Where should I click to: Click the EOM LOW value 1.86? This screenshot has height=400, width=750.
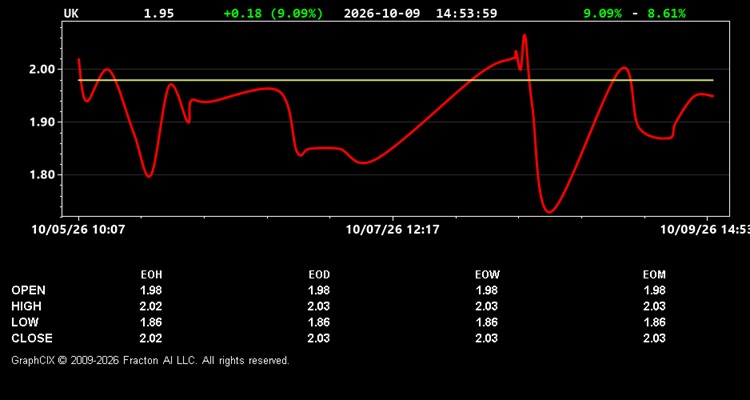tap(654, 322)
